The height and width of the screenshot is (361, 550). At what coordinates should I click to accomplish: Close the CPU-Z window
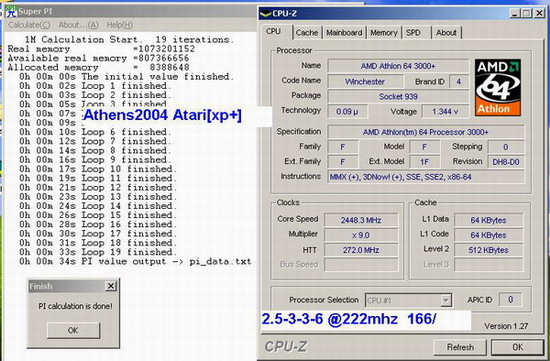pyautogui.click(x=539, y=13)
